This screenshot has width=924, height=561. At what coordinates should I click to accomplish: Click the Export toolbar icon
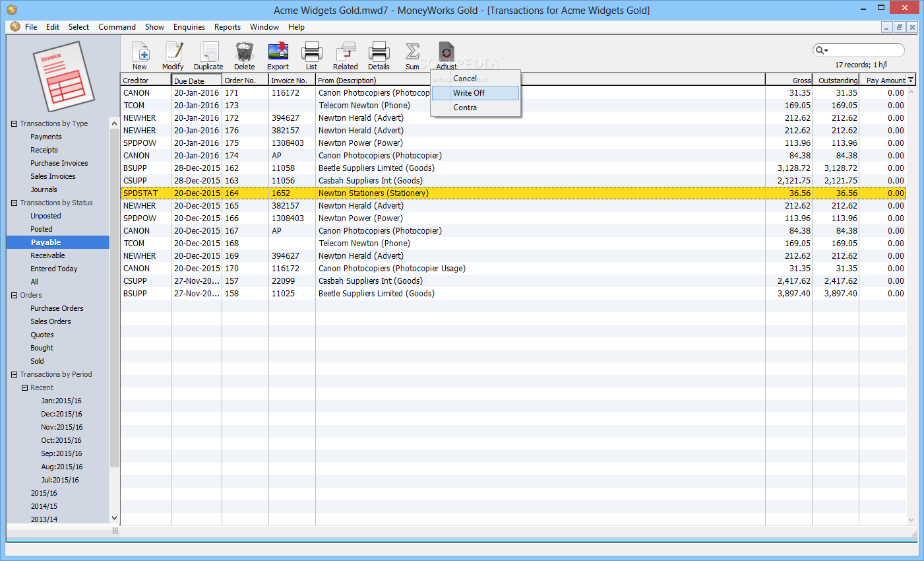278,52
